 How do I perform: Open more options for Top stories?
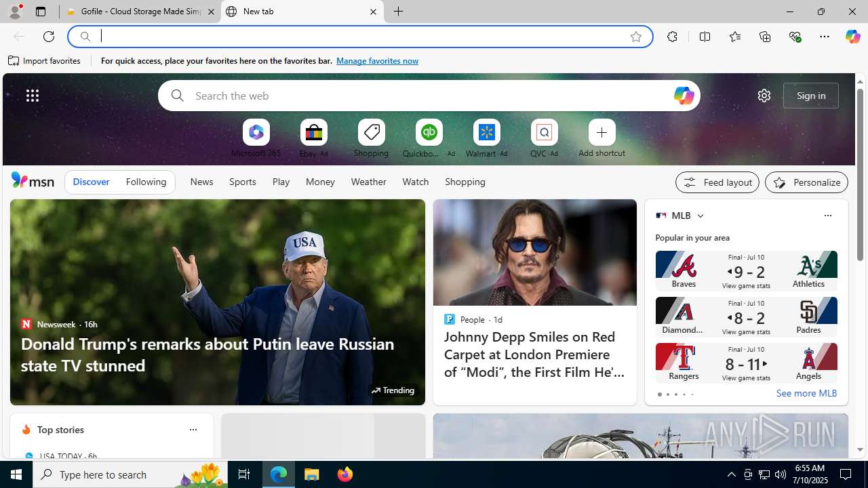(x=193, y=430)
